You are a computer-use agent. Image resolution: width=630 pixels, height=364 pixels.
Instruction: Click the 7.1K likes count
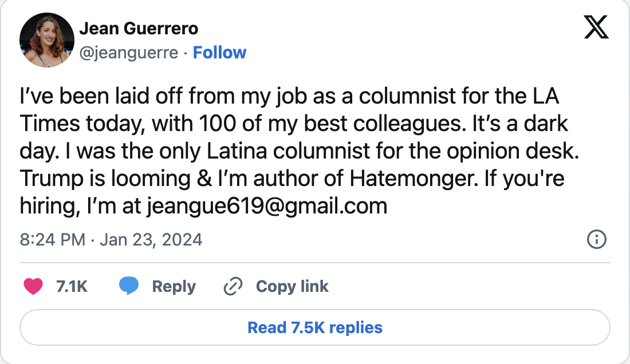tap(72, 286)
